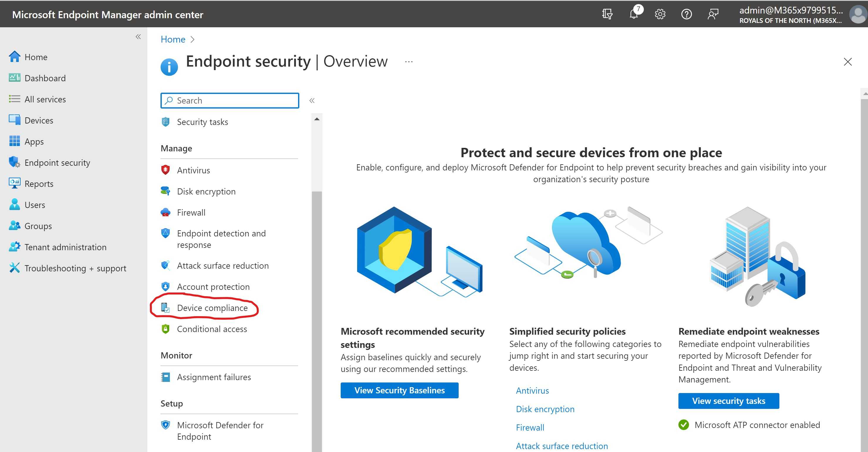This screenshot has width=868, height=452.
Task: Open Tenant administration in the sidebar
Action: coord(65,247)
